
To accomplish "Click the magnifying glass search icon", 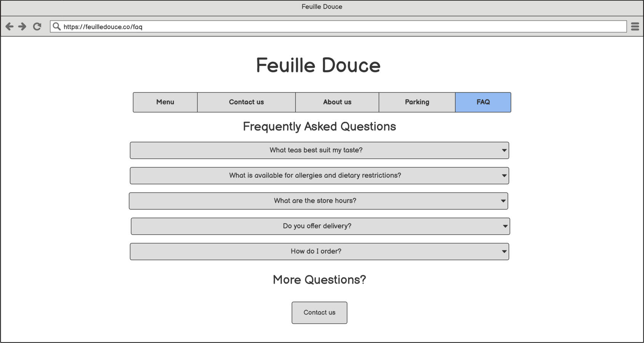I will pyautogui.click(x=57, y=26).
